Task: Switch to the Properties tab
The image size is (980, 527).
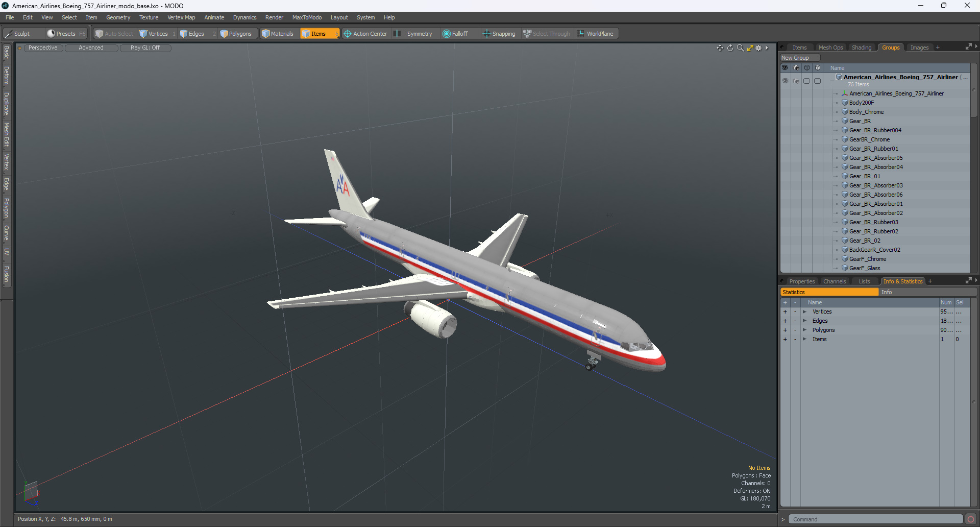Action: pyautogui.click(x=801, y=281)
